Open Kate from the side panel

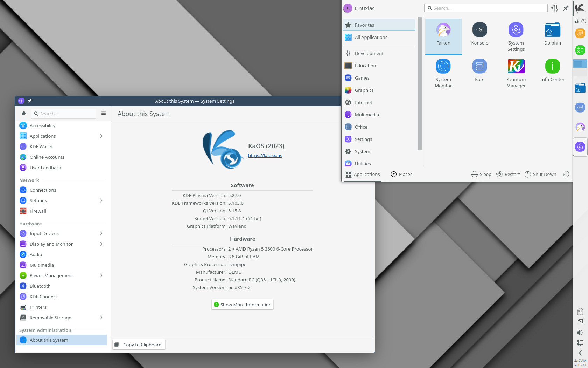coord(580,108)
